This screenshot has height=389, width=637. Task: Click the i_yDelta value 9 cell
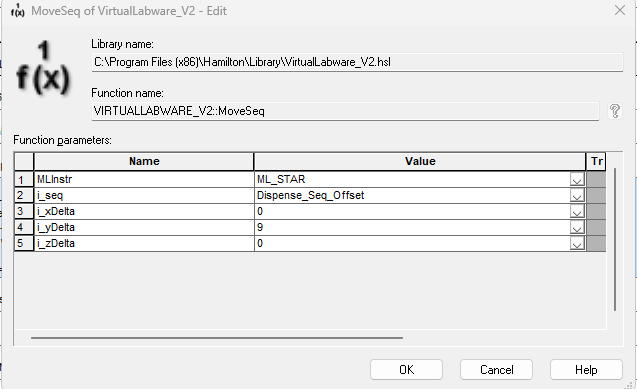pos(412,228)
